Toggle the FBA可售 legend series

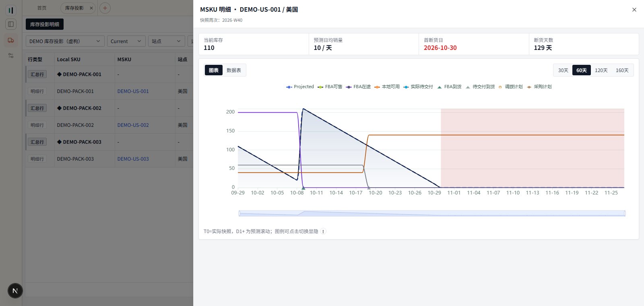[330, 87]
